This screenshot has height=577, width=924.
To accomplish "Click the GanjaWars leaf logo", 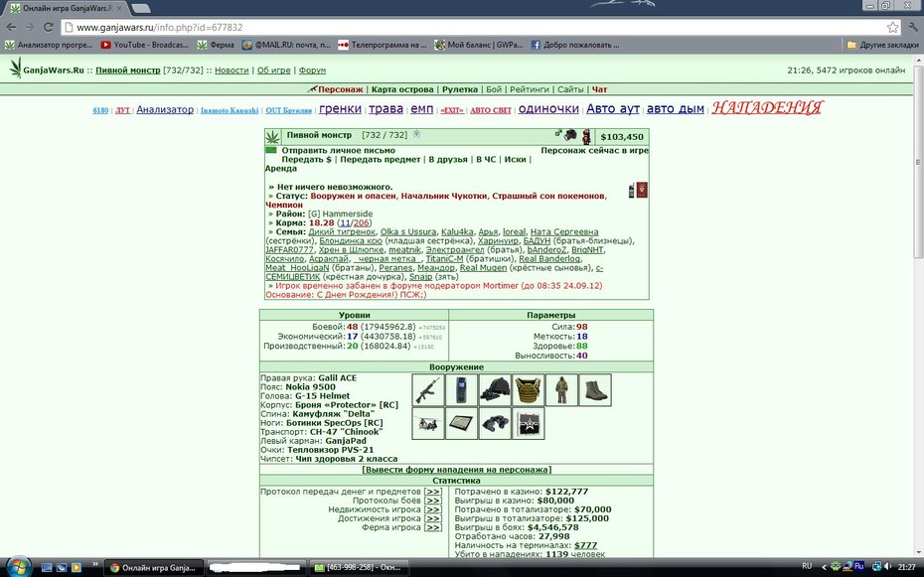I will point(15,68).
